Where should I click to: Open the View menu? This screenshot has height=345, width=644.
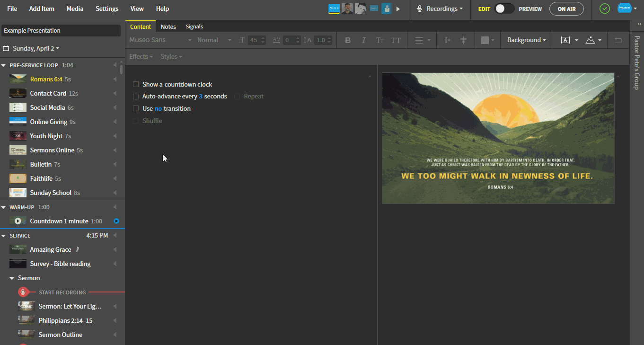(137, 9)
